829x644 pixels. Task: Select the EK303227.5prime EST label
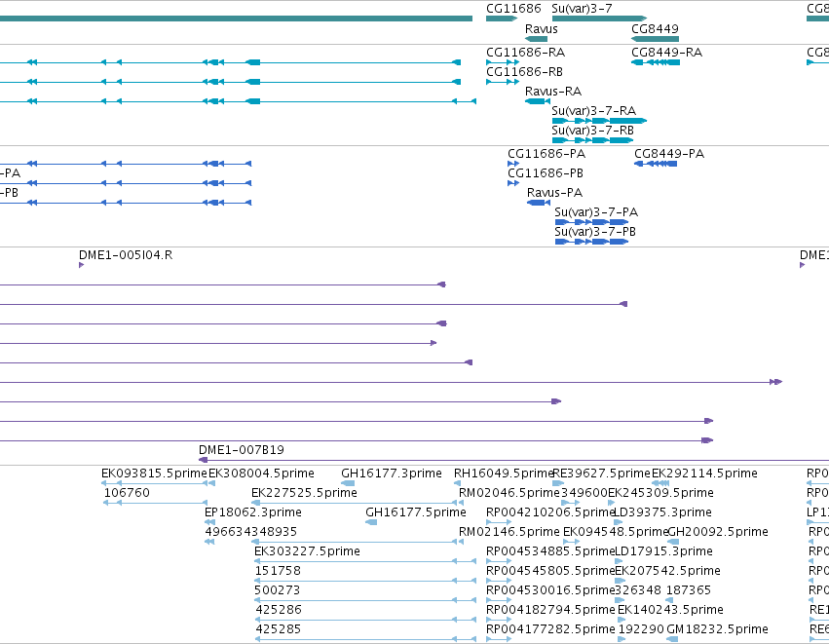[x=307, y=551]
